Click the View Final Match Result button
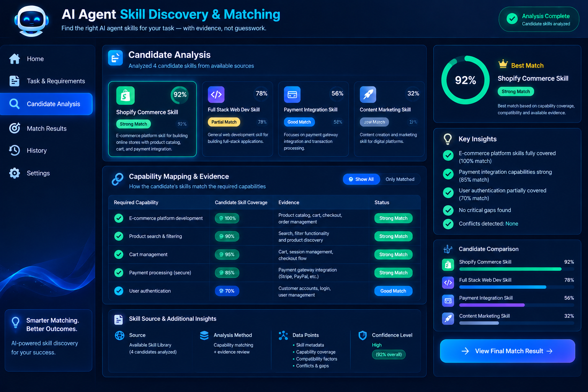The height and width of the screenshot is (392, 588). [508, 351]
